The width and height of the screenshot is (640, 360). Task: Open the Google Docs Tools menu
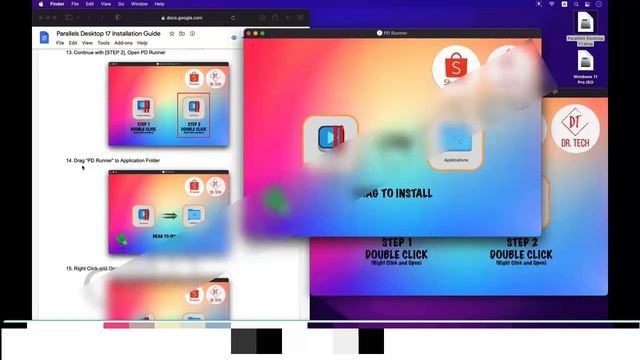pos(103,43)
